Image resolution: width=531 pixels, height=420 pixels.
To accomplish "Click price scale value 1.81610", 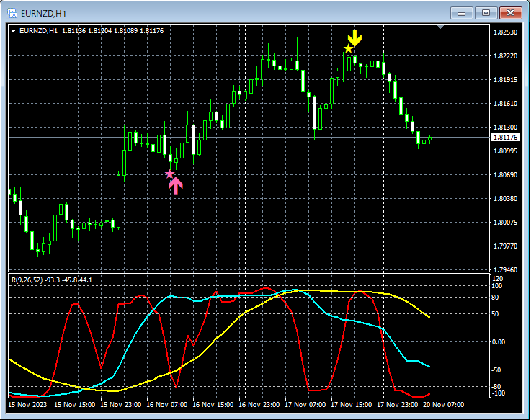I will pos(505,103).
